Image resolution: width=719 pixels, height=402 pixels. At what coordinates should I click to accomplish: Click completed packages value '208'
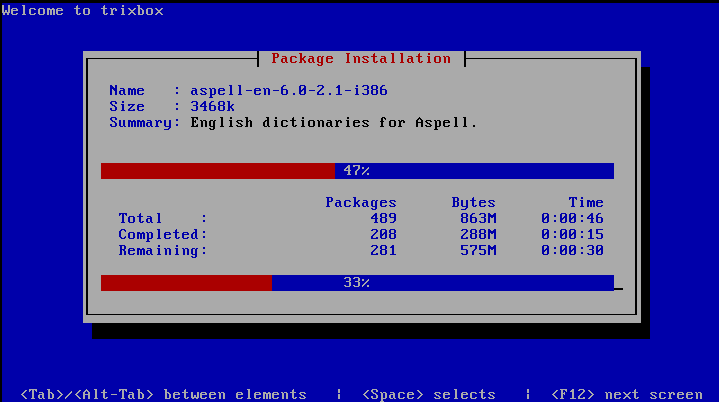click(383, 234)
